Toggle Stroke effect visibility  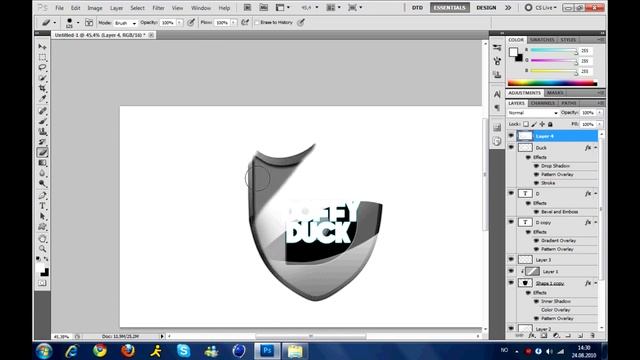tap(536, 183)
